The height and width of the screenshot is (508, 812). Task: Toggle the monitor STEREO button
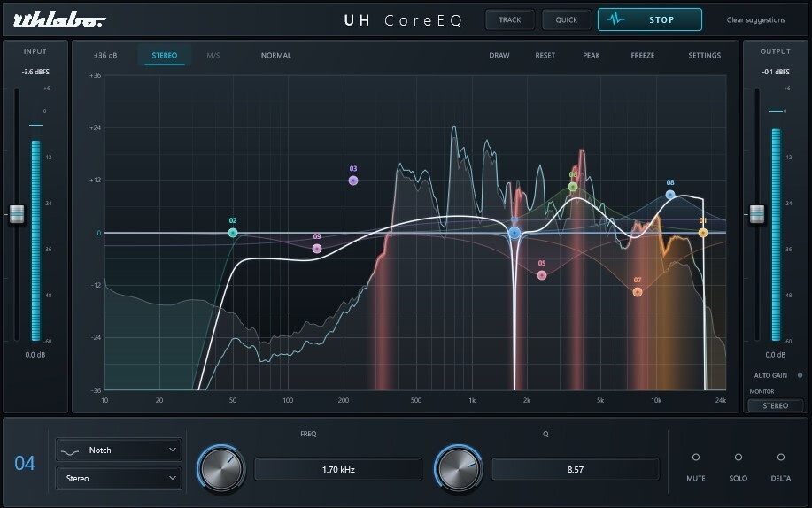coord(775,406)
